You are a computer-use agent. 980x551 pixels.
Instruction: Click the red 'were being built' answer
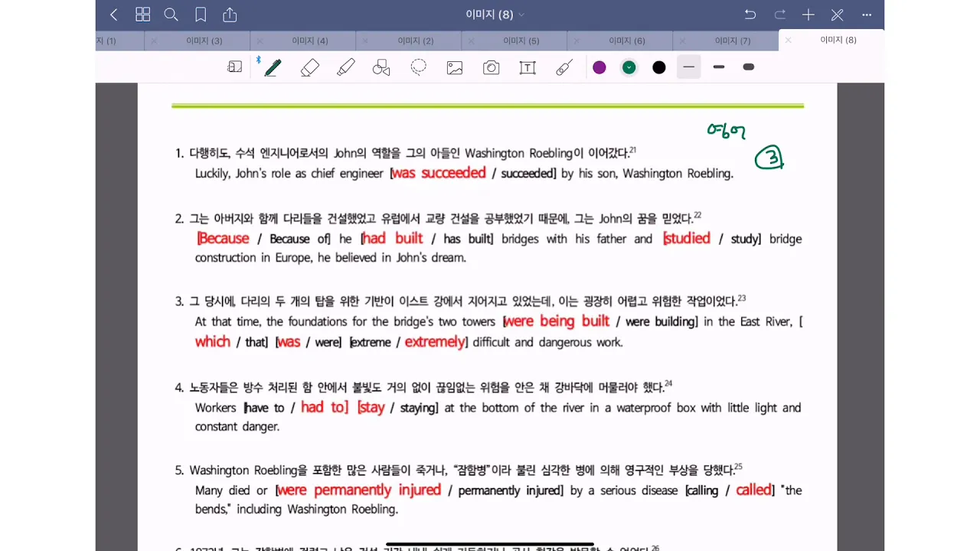pos(557,321)
